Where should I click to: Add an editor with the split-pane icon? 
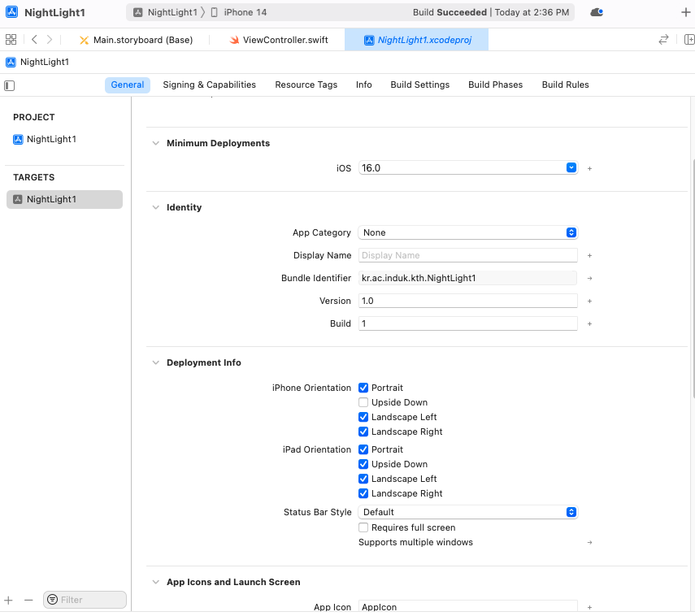click(x=689, y=40)
